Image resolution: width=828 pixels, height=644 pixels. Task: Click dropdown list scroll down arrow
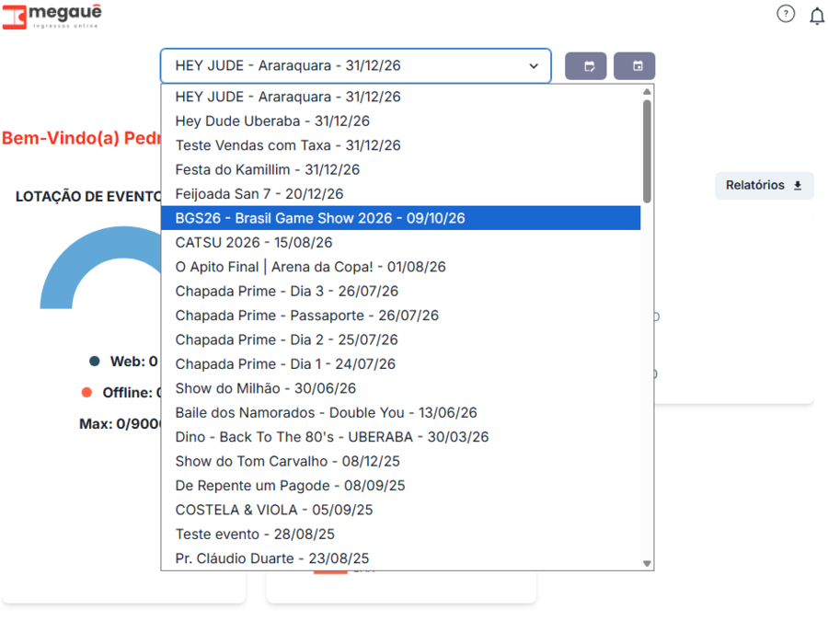click(x=647, y=563)
